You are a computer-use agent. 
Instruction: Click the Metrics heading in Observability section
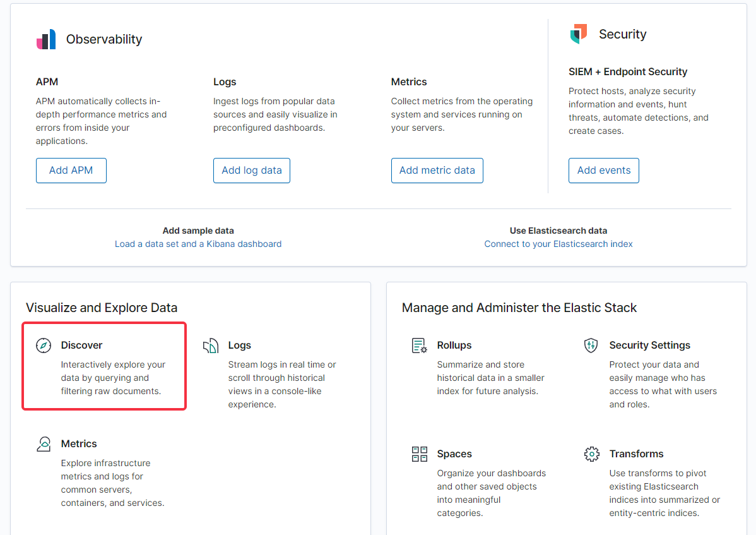409,82
